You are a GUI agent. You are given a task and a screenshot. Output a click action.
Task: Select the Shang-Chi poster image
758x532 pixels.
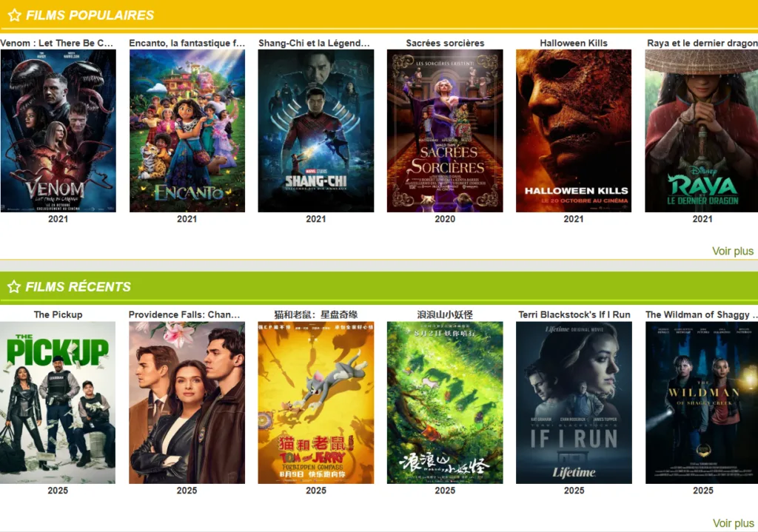[315, 130]
